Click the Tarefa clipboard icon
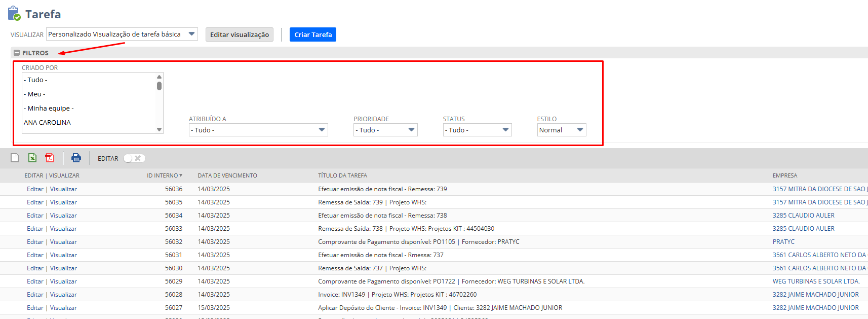 pos(14,14)
